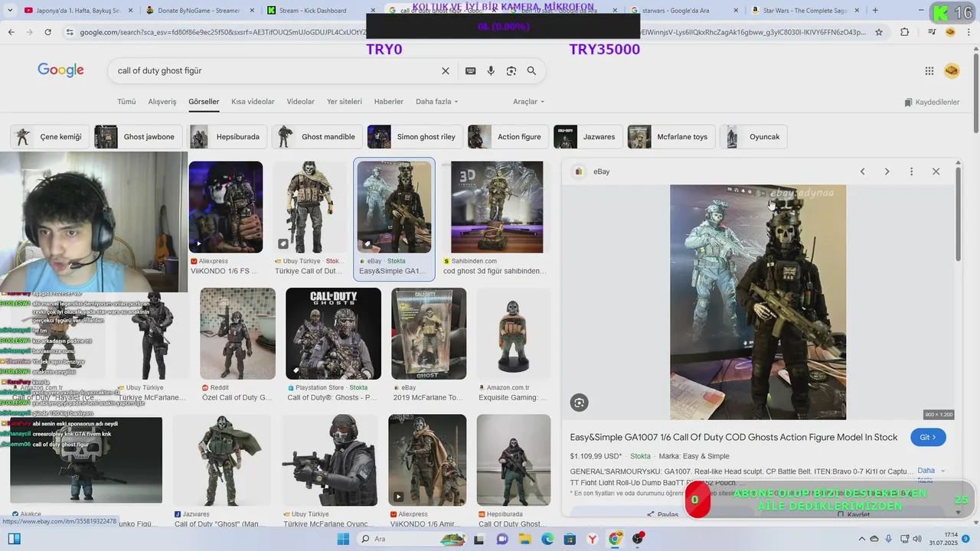Filter images by 'Simon ghost riley' chip
This screenshot has height=551, width=980.
[415, 137]
